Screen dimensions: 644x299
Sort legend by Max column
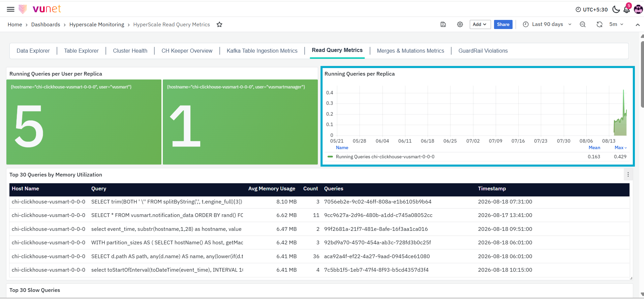(620, 148)
